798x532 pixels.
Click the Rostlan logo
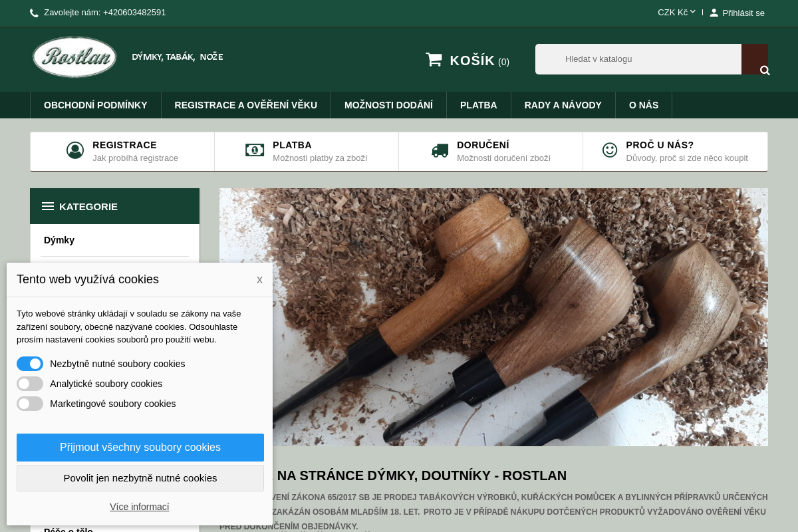[74, 57]
